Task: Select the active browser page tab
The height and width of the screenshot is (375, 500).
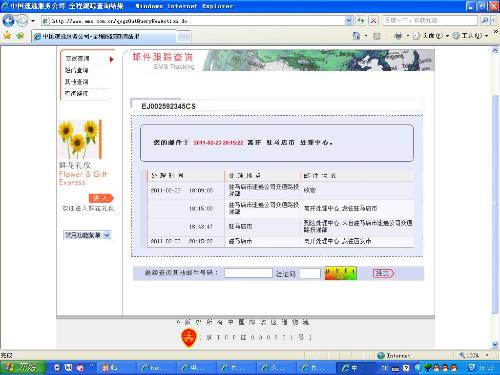Action: pos(104,36)
